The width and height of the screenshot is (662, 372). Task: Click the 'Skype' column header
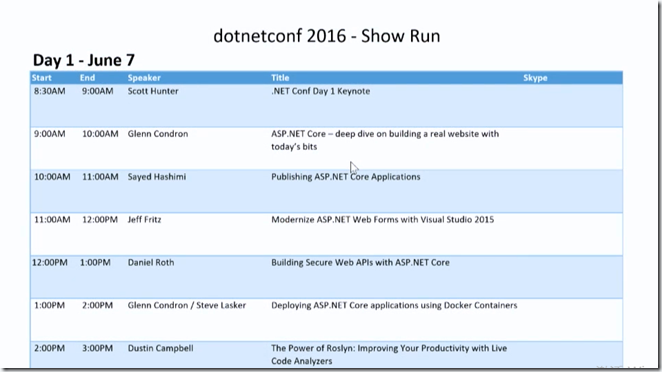click(535, 78)
